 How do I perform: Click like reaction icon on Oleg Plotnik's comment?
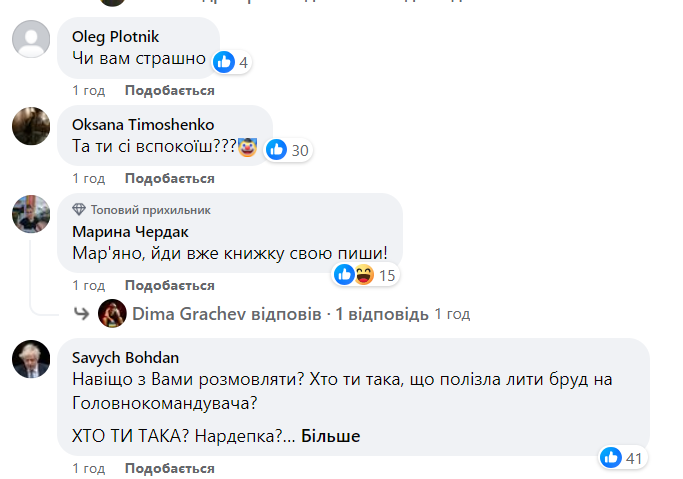[x=224, y=62]
